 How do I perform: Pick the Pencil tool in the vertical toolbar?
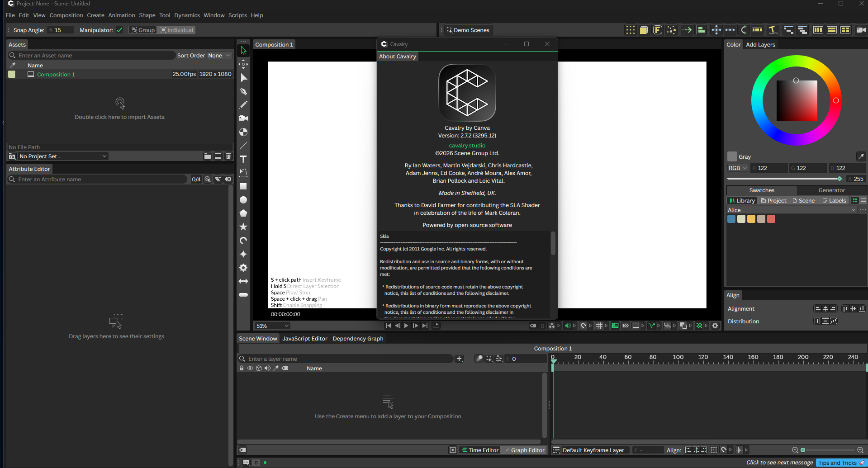[243, 105]
